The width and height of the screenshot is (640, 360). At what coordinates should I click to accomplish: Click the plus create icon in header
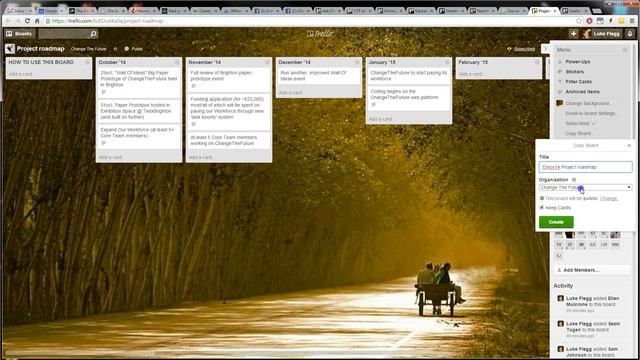pyautogui.click(x=573, y=34)
